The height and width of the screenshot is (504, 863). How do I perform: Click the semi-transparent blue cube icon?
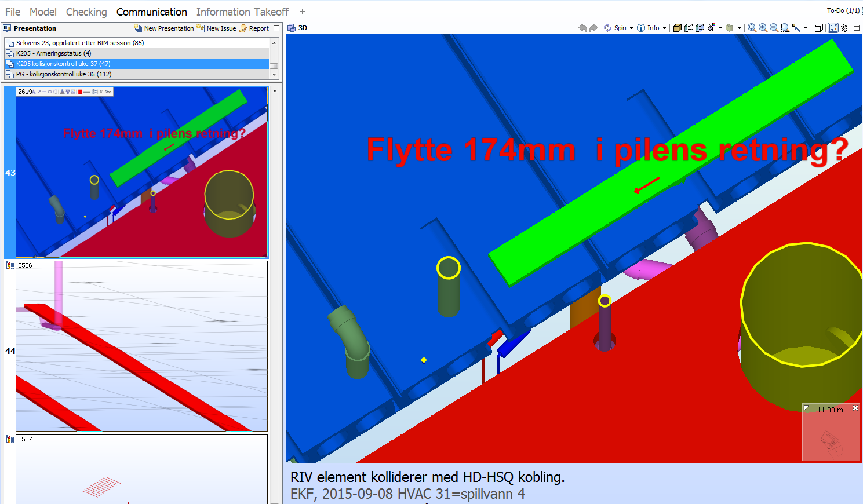pyautogui.click(x=699, y=28)
